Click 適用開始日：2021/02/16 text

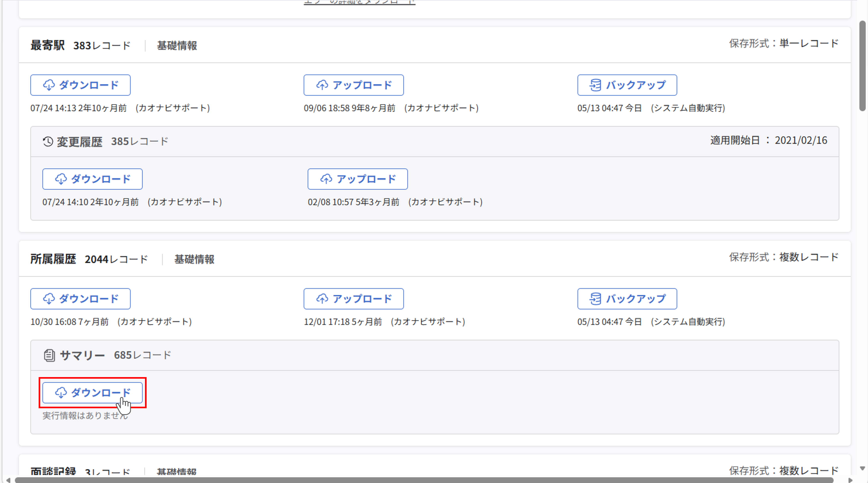[x=769, y=140]
